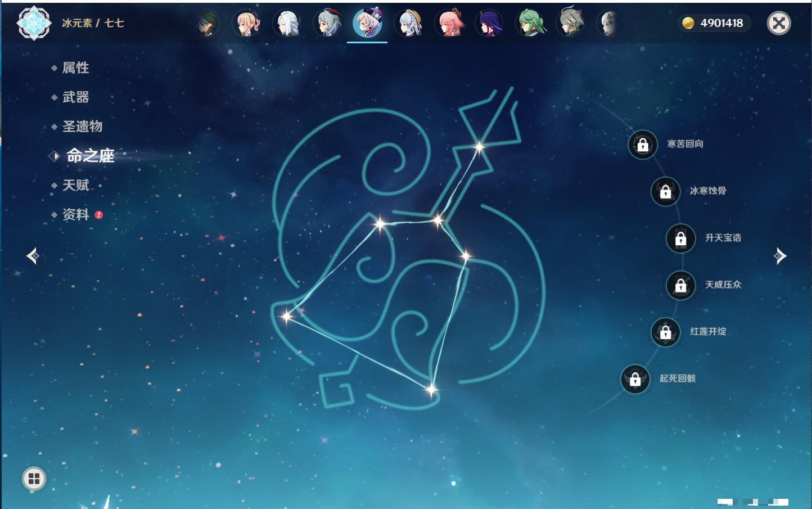This screenshot has height=509, width=812.
Task: Go to the next character with right arrow
Action: pyautogui.click(x=780, y=256)
